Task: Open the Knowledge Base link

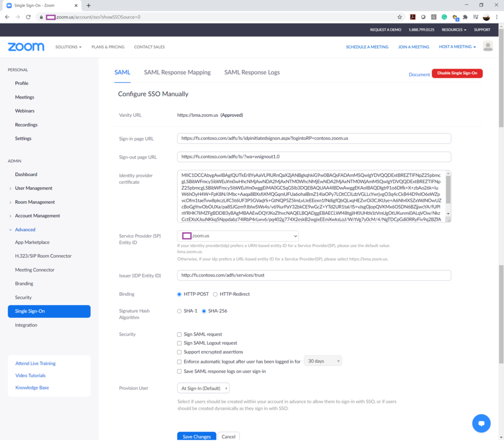Action: pos(32,388)
